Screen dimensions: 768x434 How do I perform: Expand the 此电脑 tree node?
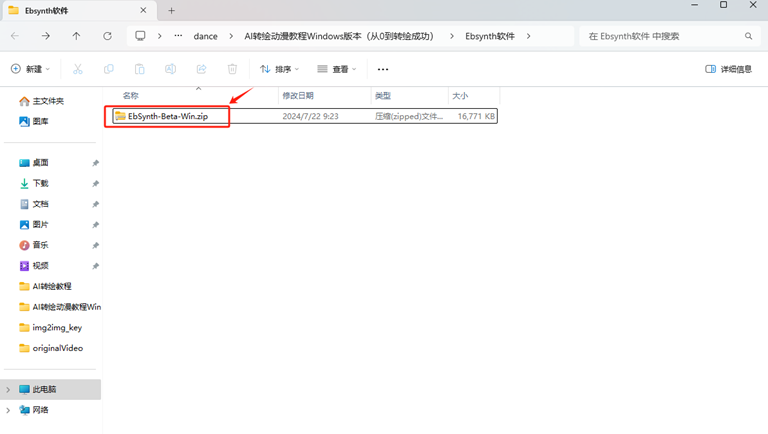(x=8, y=389)
